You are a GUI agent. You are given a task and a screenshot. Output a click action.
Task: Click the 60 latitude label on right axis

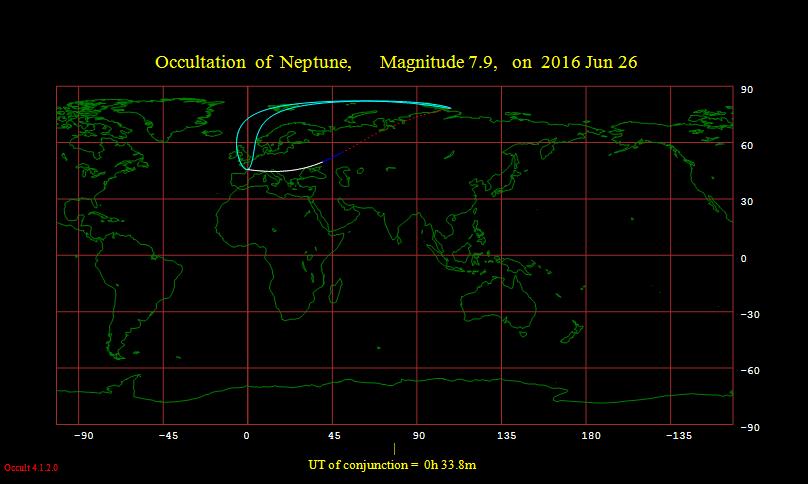[x=744, y=146]
